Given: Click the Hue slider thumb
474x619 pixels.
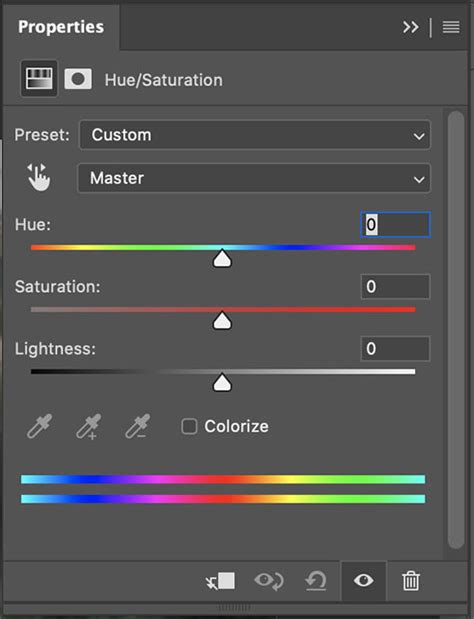Looking at the screenshot, I should click(222, 259).
